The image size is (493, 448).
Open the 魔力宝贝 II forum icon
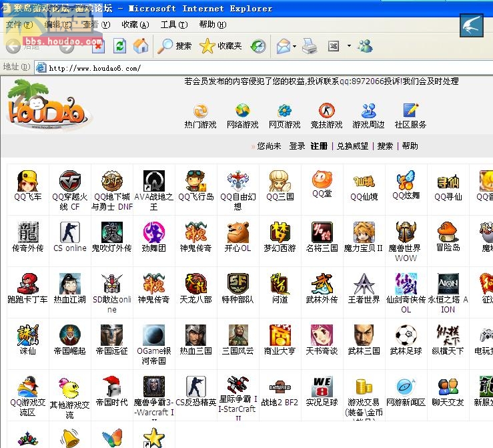[364, 232]
